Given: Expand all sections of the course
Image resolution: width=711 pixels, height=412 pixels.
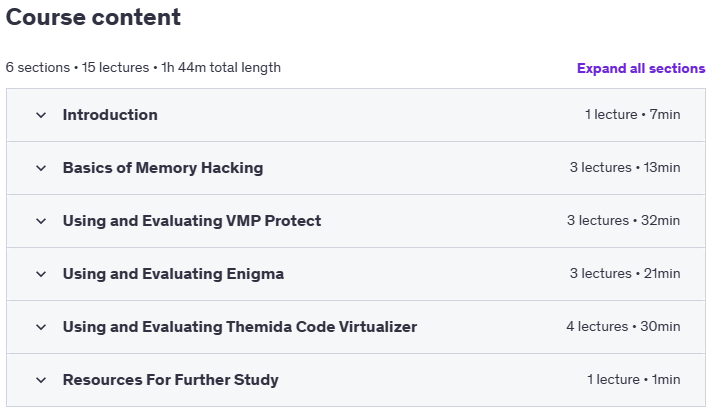Looking at the screenshot, I should click(x=641, y=68).
